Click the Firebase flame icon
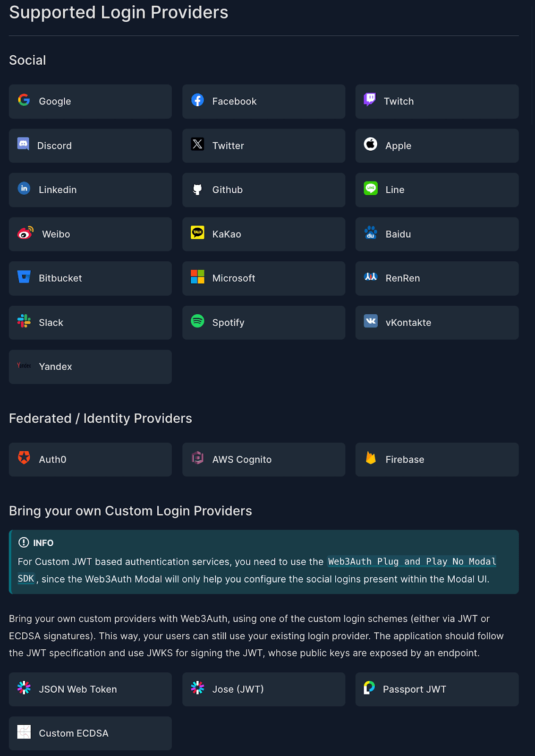 371,458
